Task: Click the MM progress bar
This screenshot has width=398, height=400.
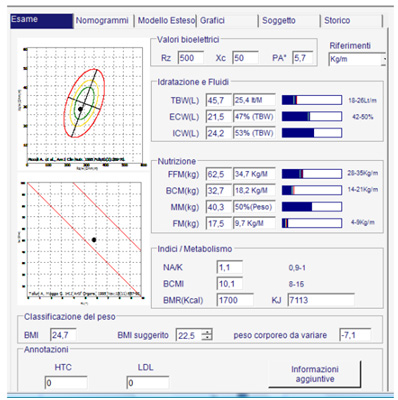Action: pyautogui.click(x=312, y=206)
